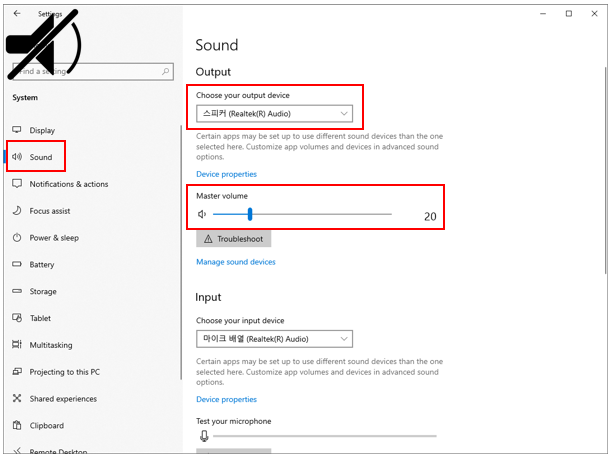Click the Power & sleep icon
Viewport: 614px width, 458px height.
point(17,238)
